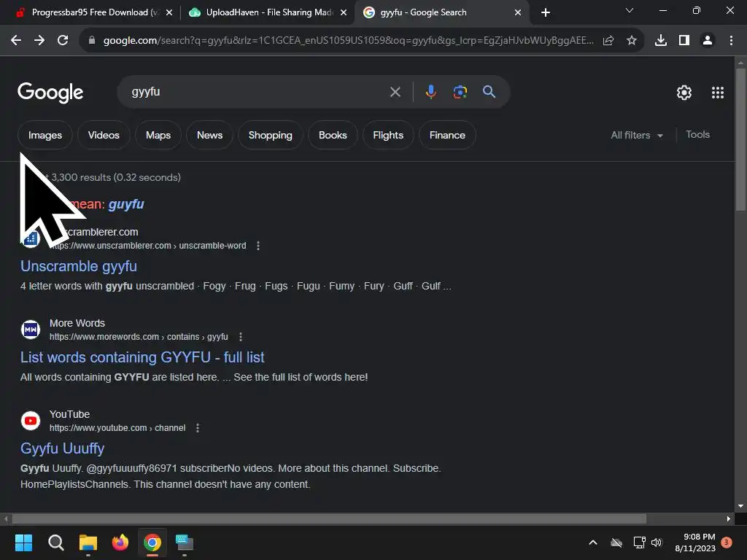Share this page via address bar icon
The width and height of the screenshot is (747, 560).
coord(608,41)
